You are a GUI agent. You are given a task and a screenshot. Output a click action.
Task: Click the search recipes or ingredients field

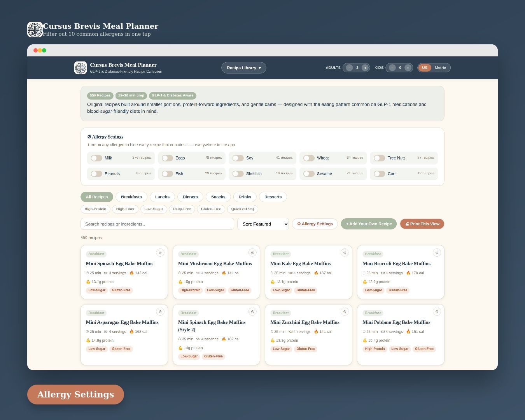[157, 224]
